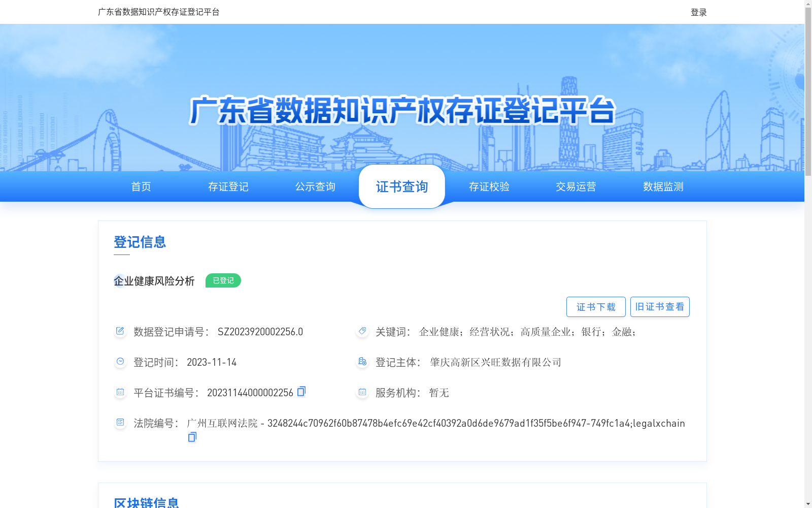The image size is (812, 508).
Task: Click the large banner platform title
Action: point(402,110)
